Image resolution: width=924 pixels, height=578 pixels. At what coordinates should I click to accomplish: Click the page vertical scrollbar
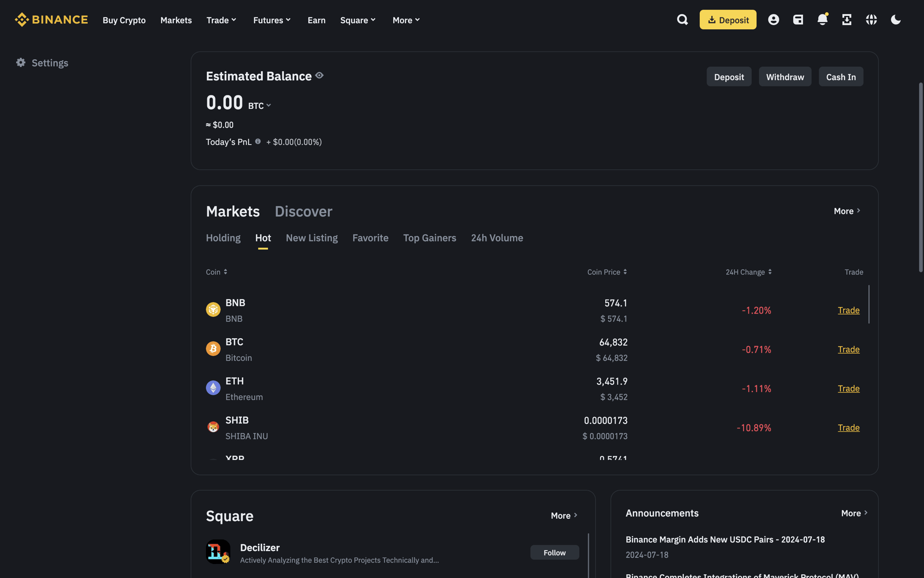coord(921,177)
